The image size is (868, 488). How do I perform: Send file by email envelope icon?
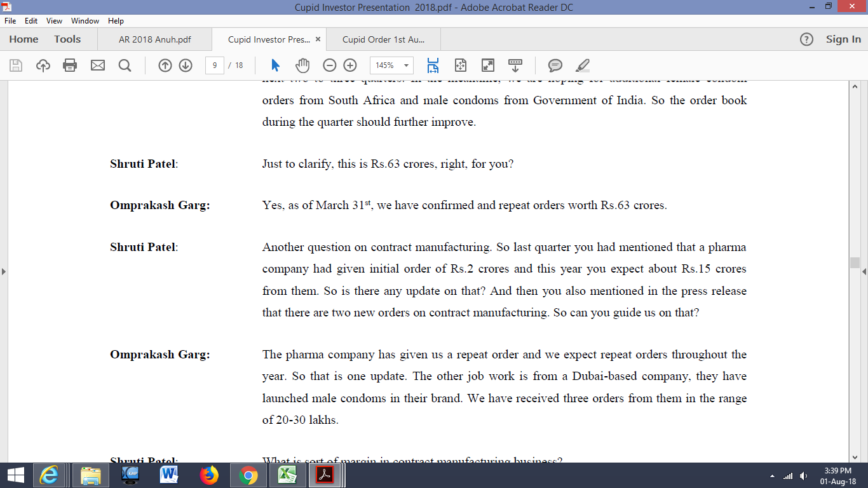tap(97, 65)
